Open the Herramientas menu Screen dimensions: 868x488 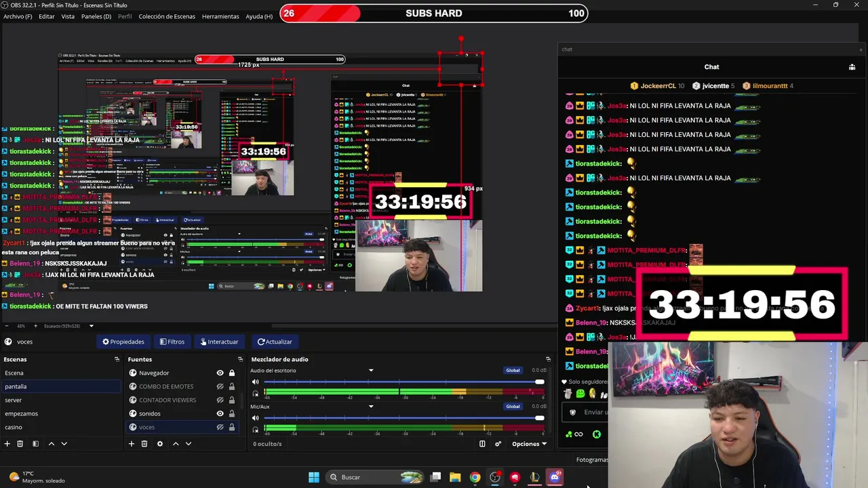[220, 16]
